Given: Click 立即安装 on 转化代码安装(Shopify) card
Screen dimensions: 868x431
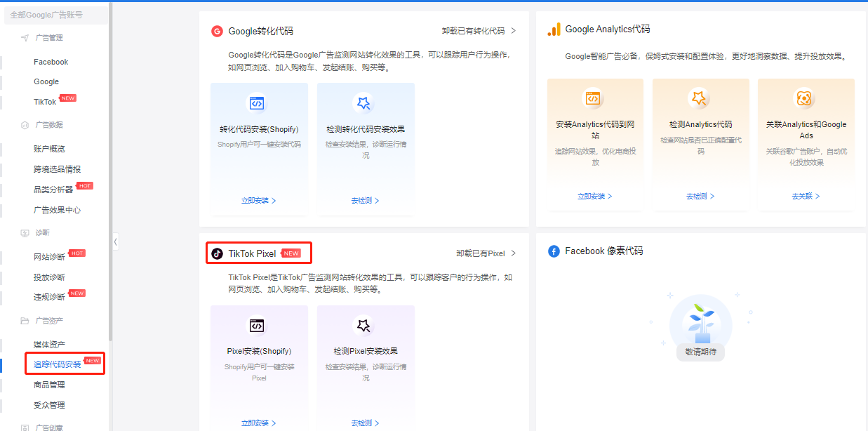Looking at the screenshot, I should [x=259, y=201].
